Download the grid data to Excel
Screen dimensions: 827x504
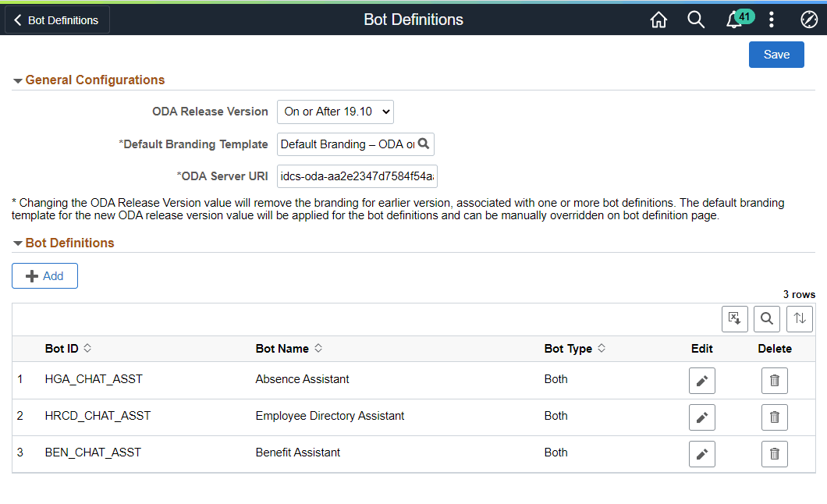tap(734, 318)
